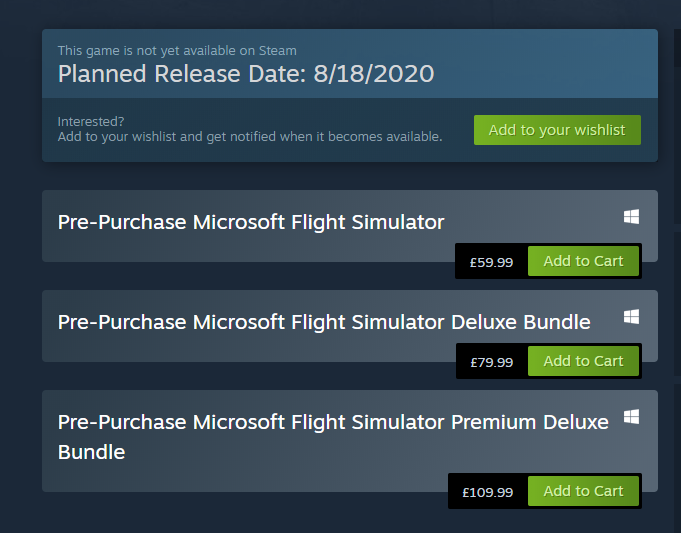Viewport: 681px width, 533px height.
Task: Add the £59.99 standard edition to cart
Action: click(583, 261)
